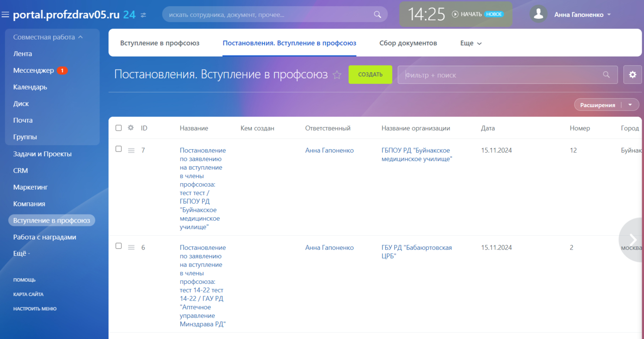644x339 pixels.
Task: Click the hamburger menu icon at top-left
Action: tap(5, 15)
